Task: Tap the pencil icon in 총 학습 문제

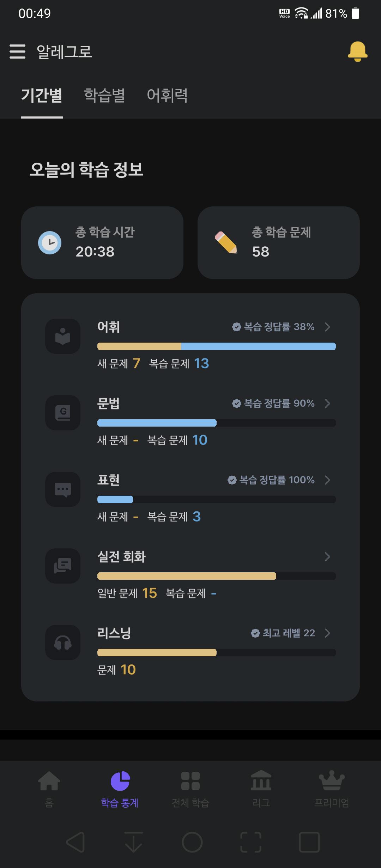Action: pyautogui.click(x=226, y=243)
